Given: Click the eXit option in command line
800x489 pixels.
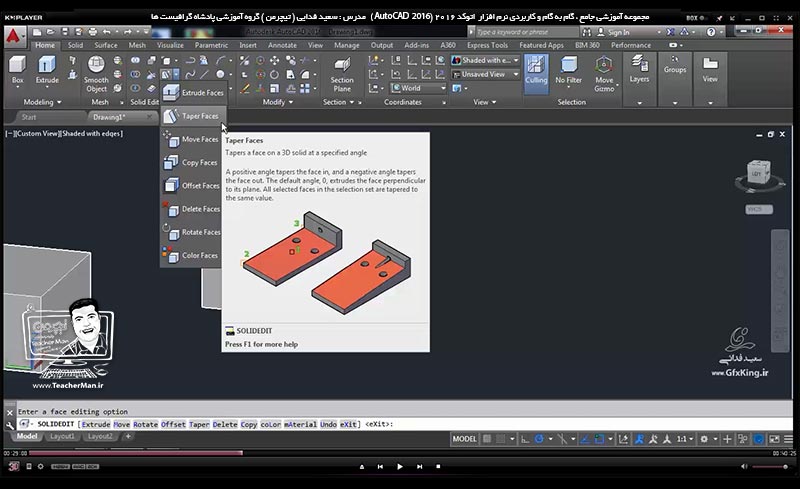Looking at the screenshot, I should (x=348, y=424).
